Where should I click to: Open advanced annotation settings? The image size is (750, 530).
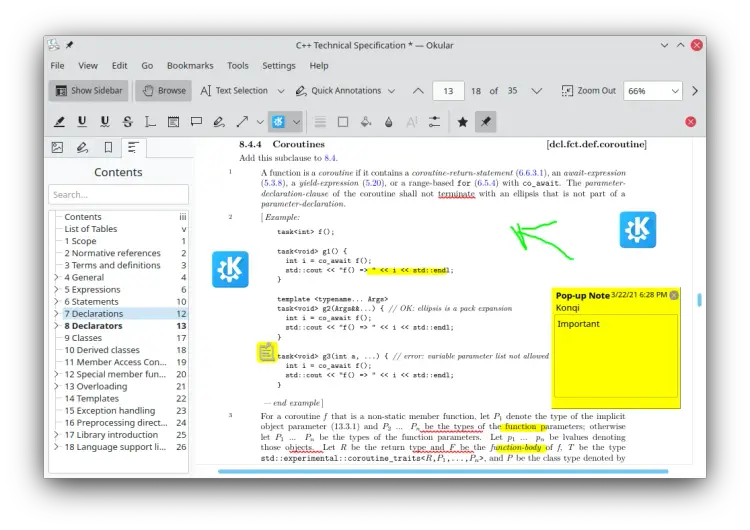coord(434,122)
